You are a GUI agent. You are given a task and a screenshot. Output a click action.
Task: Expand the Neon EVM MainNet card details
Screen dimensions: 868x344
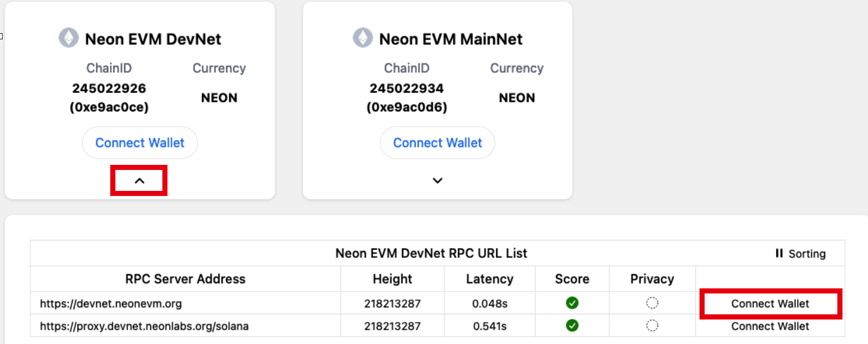(x=438, y=181)
